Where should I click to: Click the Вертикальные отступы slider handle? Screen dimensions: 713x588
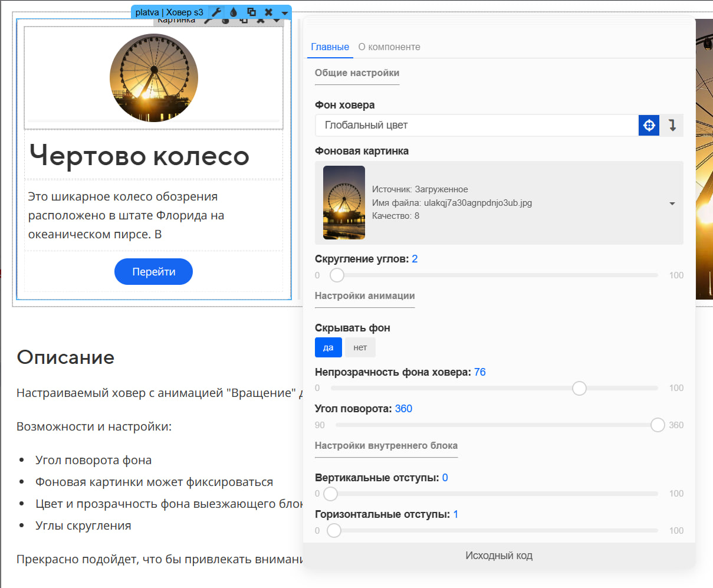pyautogui.click(x=330, y=494)
